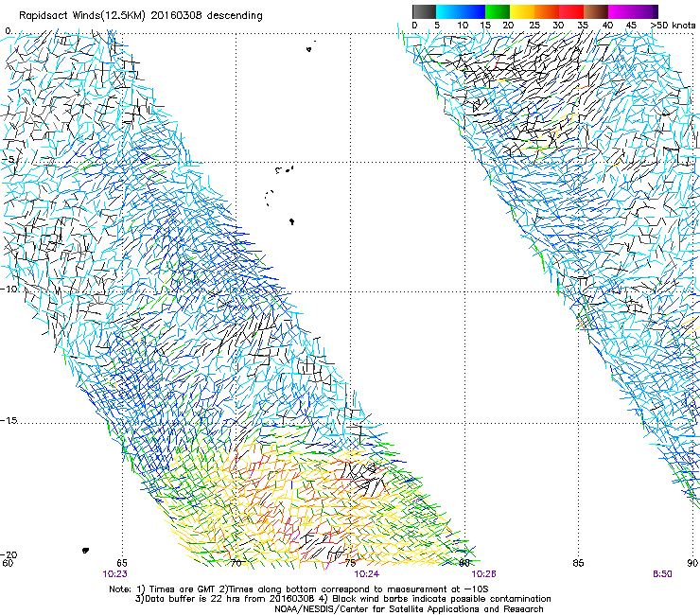
Task: Click the purple '10:24' swath time
Action: 366,574
